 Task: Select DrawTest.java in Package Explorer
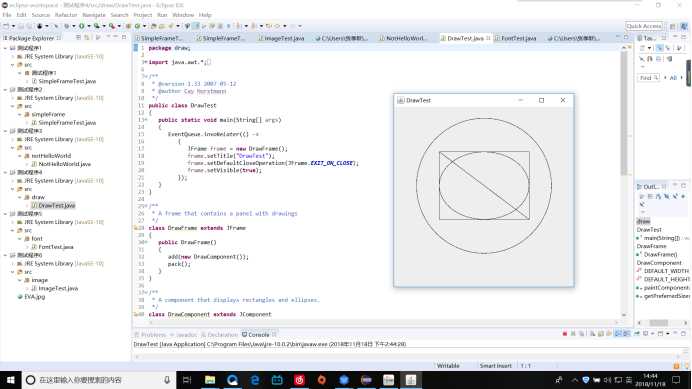coord(53,205)
